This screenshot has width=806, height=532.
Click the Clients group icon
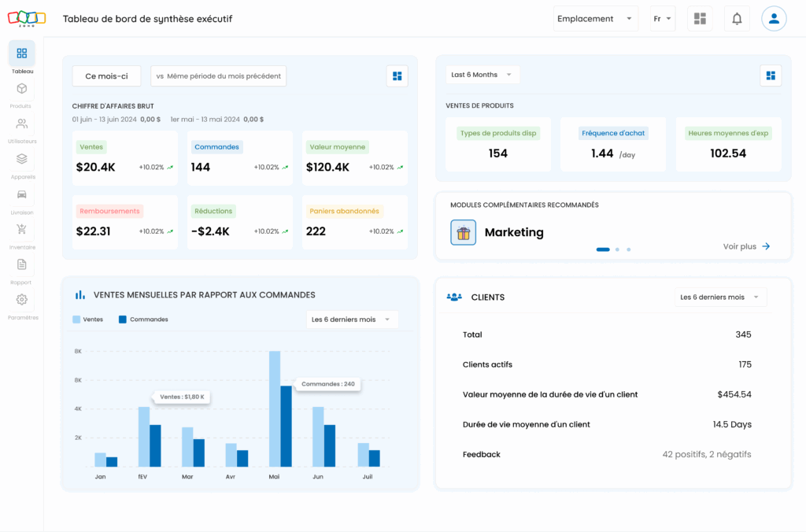click(454, 297)
